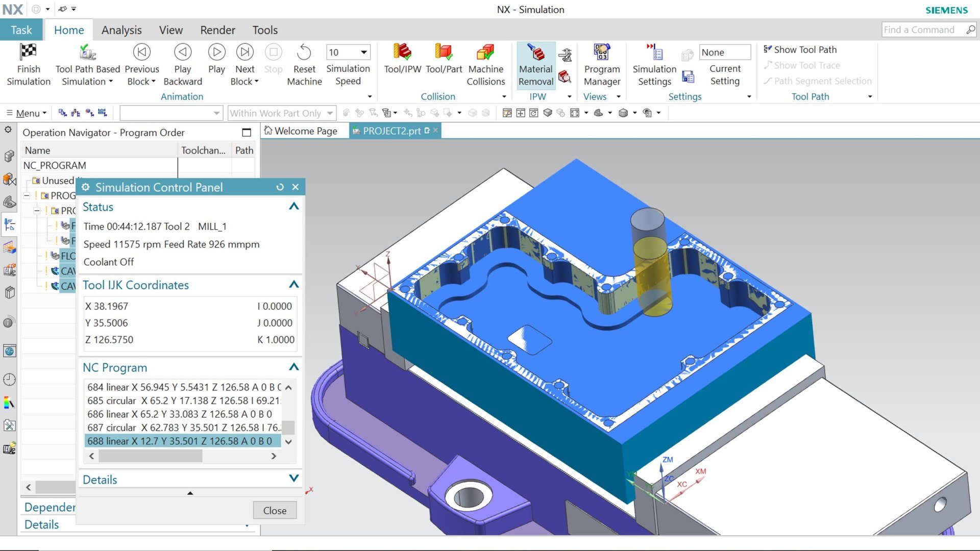Screen dimensions: 980x551
Task: Open the Simulation Speed dropdown
Action: point(363,52)
